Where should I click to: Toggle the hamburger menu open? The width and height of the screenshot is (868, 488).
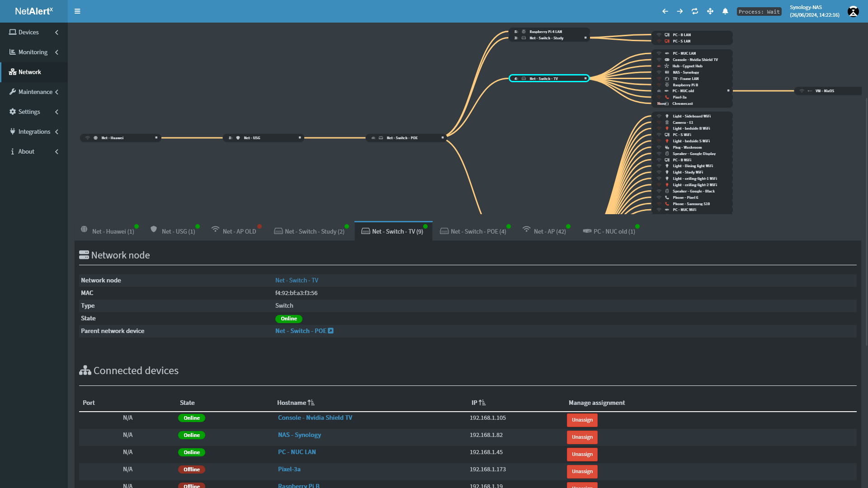point(77,11)
